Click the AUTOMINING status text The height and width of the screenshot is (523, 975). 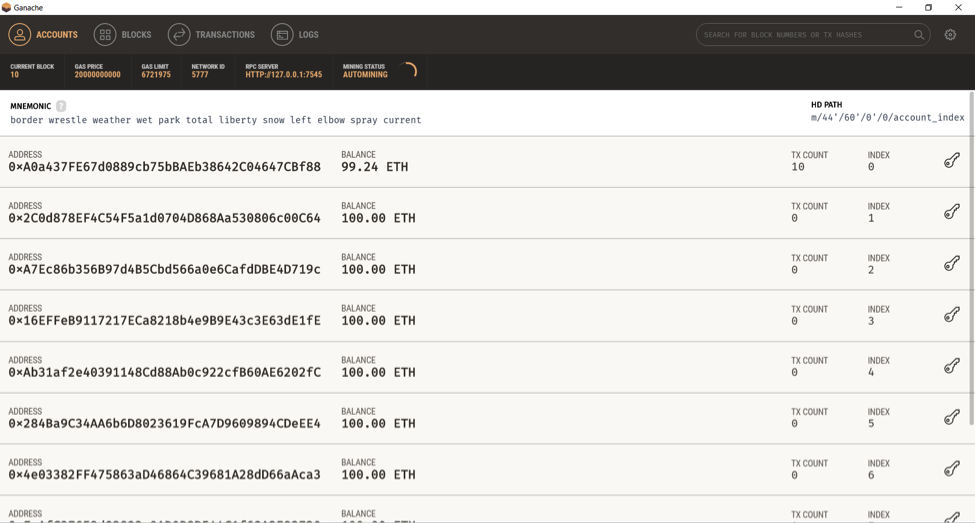tap(365, 75)
